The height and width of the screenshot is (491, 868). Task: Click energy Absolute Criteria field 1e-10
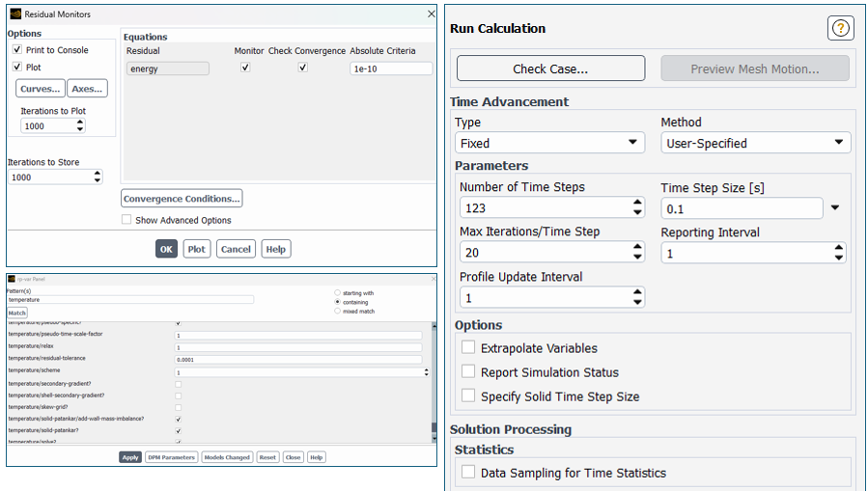[391, 68]
